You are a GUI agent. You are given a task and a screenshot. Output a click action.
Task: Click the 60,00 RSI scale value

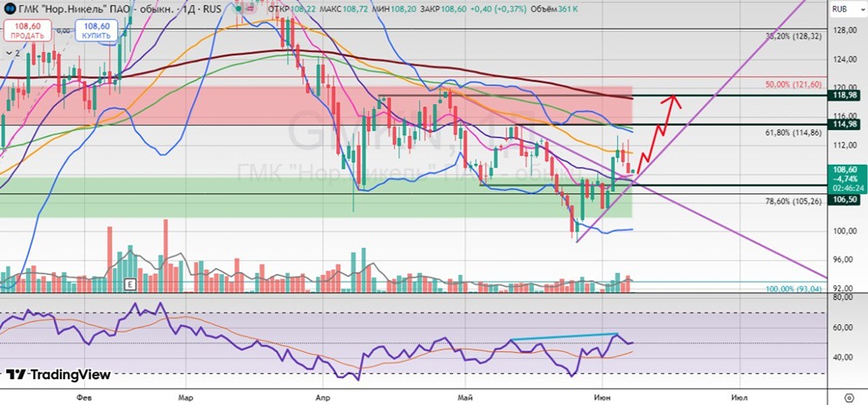click(x=842, y=327)
